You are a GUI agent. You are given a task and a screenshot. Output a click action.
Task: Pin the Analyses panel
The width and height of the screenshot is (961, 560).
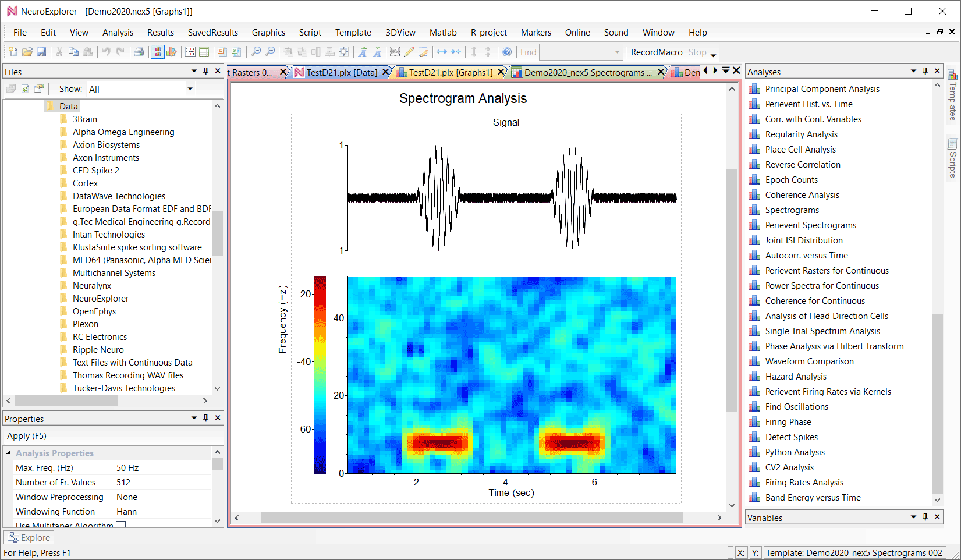925,71
